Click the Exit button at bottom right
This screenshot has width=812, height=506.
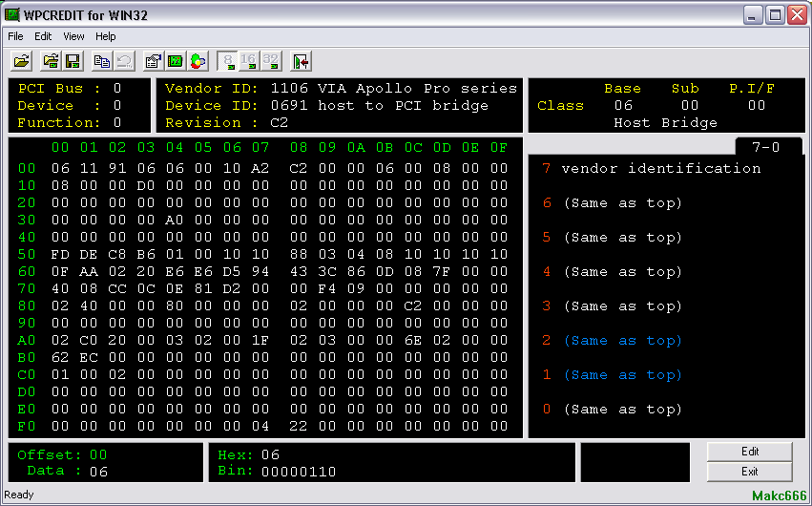(x=749, y=472)
